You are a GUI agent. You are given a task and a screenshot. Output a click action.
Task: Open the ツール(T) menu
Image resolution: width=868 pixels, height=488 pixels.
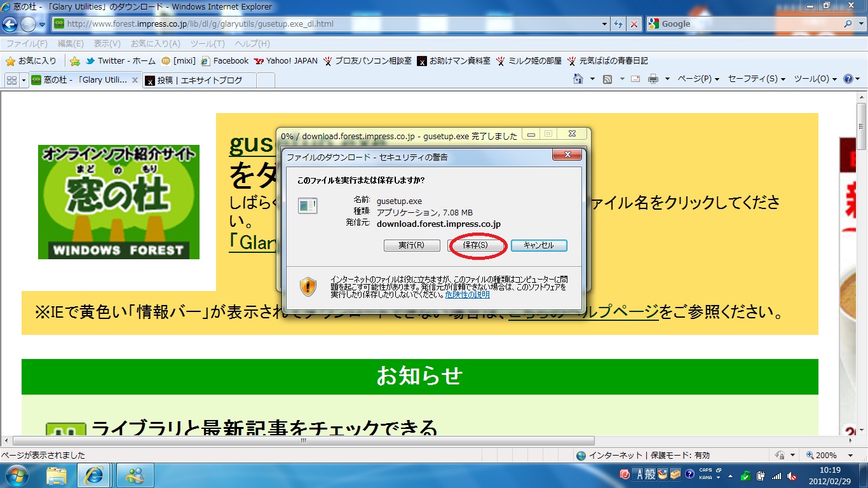point(208,44)
